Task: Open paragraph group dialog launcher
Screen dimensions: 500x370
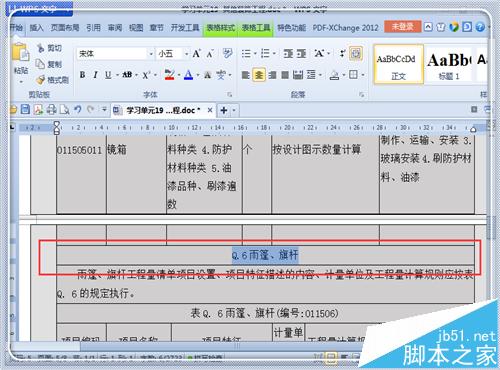Action: click(x=361, y=95)
